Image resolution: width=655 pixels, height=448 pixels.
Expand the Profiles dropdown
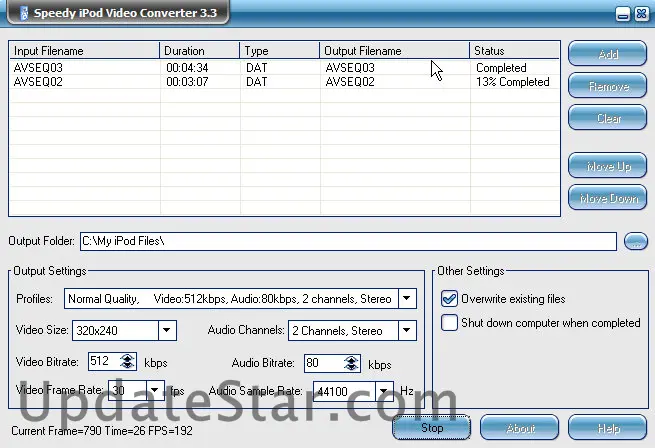click(x=406, y=298)
